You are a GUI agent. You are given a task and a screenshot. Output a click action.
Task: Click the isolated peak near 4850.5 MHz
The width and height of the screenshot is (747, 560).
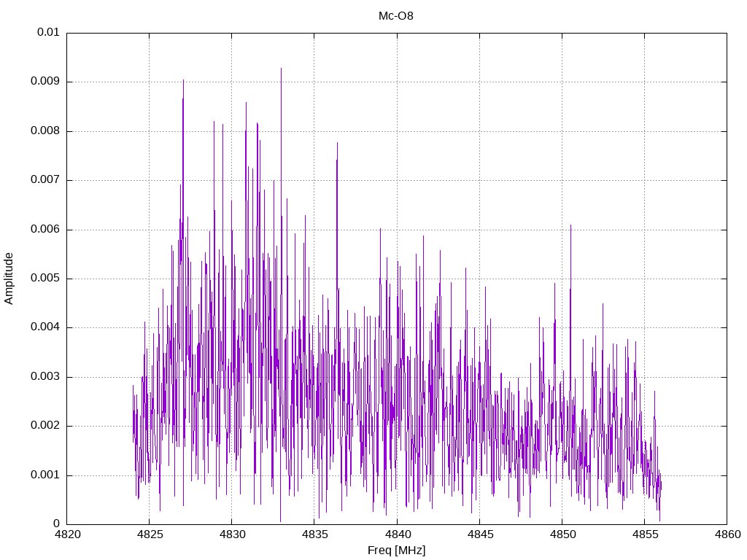pos(570,226)
